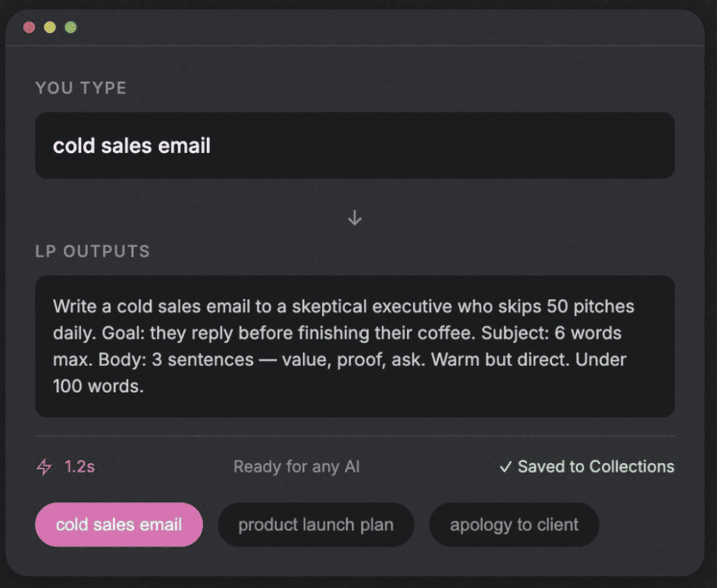This screenshot has height=588, width=717.
Task: Click the yellow minimize window dot
Action: 50,27
